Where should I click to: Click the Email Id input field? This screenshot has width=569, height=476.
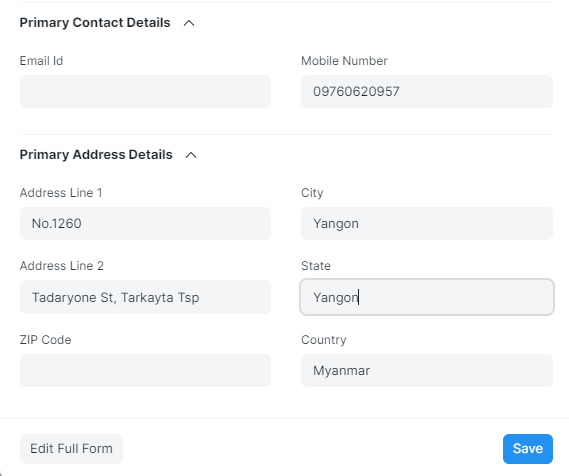click(x=145, y=91)
